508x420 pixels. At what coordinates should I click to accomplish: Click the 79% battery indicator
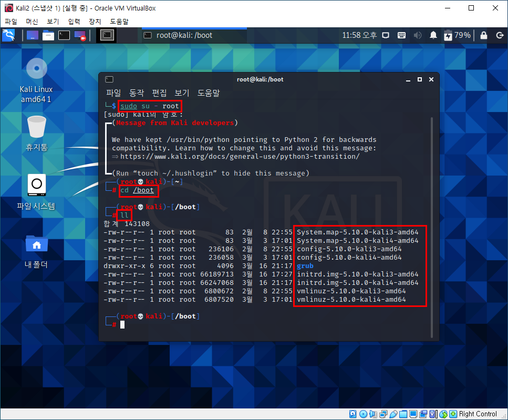457,35
